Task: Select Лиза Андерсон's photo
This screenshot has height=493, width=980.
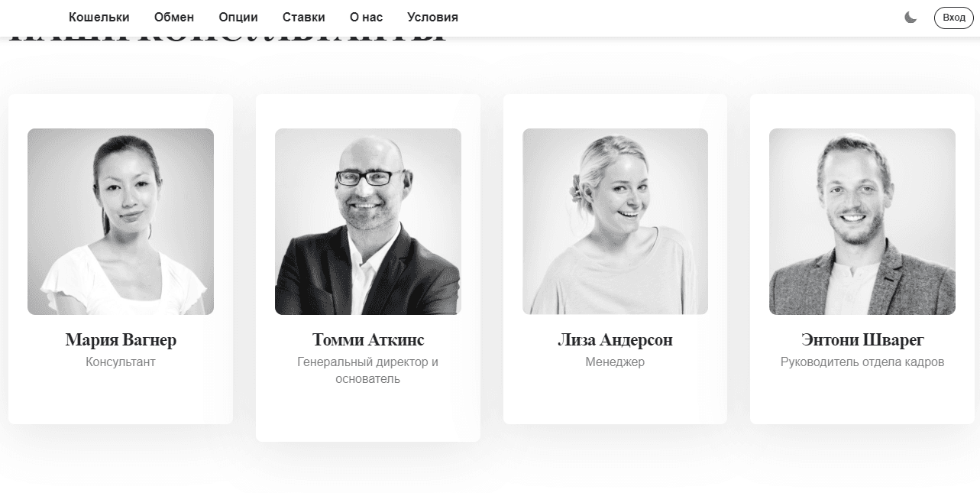Action: [615, 222]
